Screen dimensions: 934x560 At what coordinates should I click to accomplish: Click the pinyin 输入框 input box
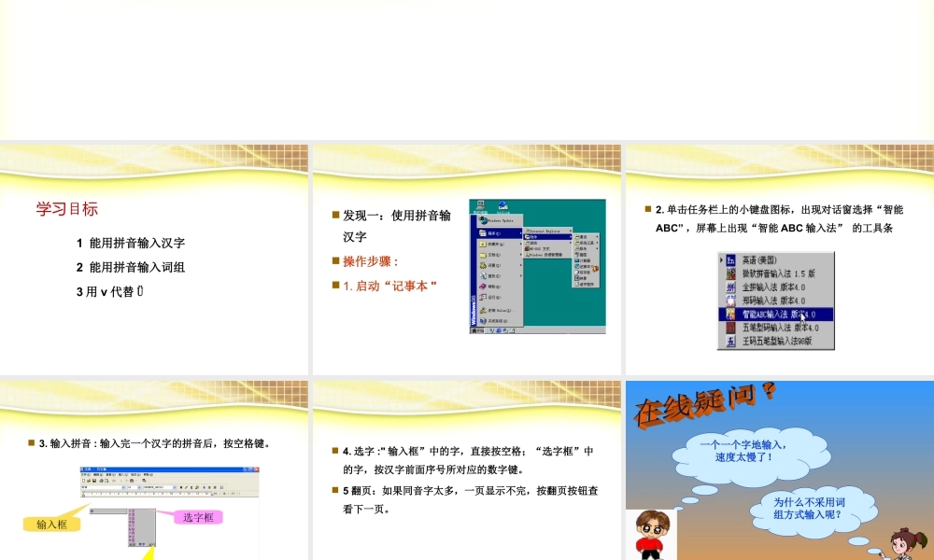(108, 511)
